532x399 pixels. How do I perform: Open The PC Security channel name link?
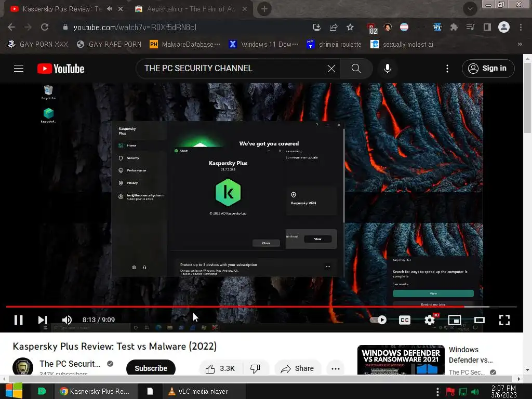click(70, 364)
